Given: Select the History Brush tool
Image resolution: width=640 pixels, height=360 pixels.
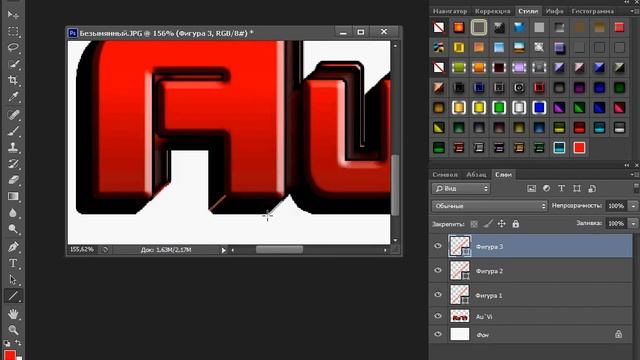Looking at the screenshot, I should click(13, 164).
